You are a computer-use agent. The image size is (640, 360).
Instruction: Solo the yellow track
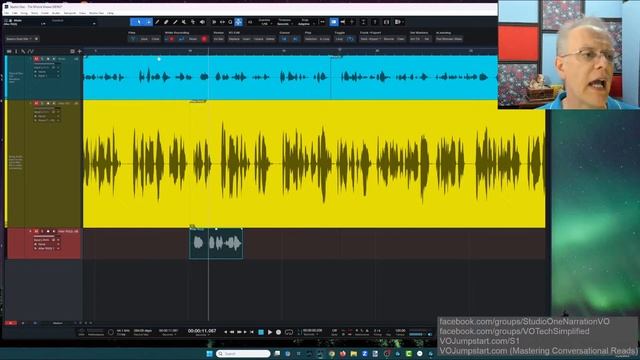[x=42, y=104]
